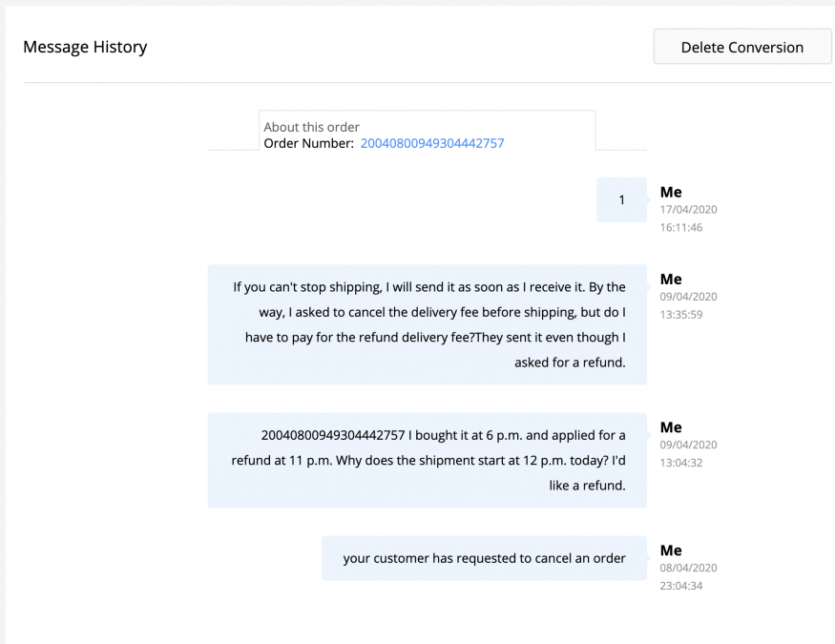Viewport: 835px width, 644px height.
Task: Click sender name 'Me' beside the '1' message
Action: 671,192
